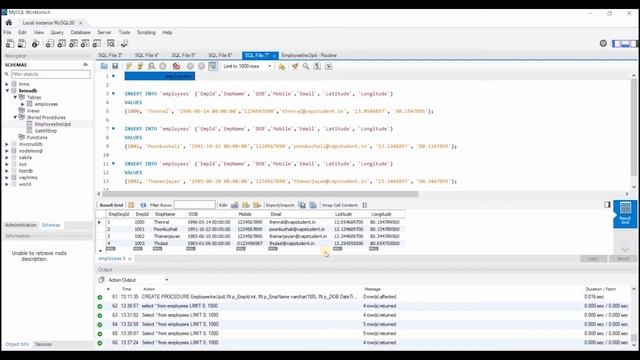Expand the employees table node

[22, 104]
